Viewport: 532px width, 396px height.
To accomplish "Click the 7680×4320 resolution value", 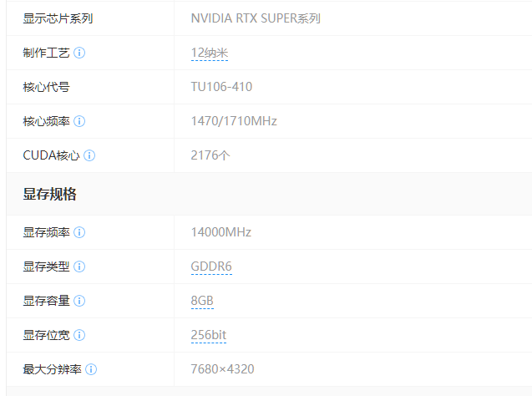I will click(x=222, y=369).
